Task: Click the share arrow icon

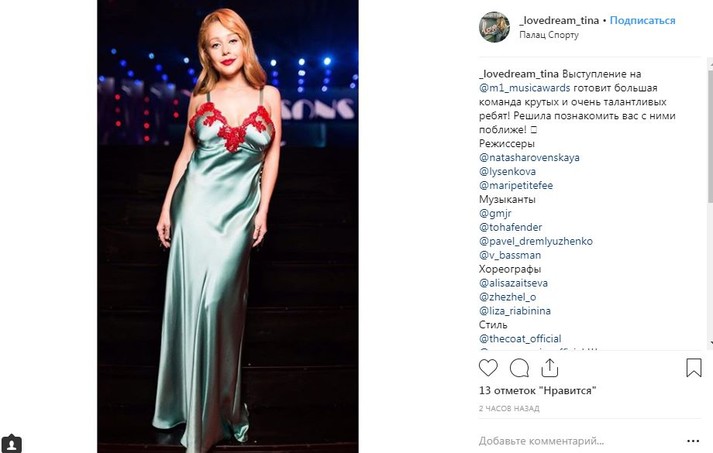Action: 551,368
